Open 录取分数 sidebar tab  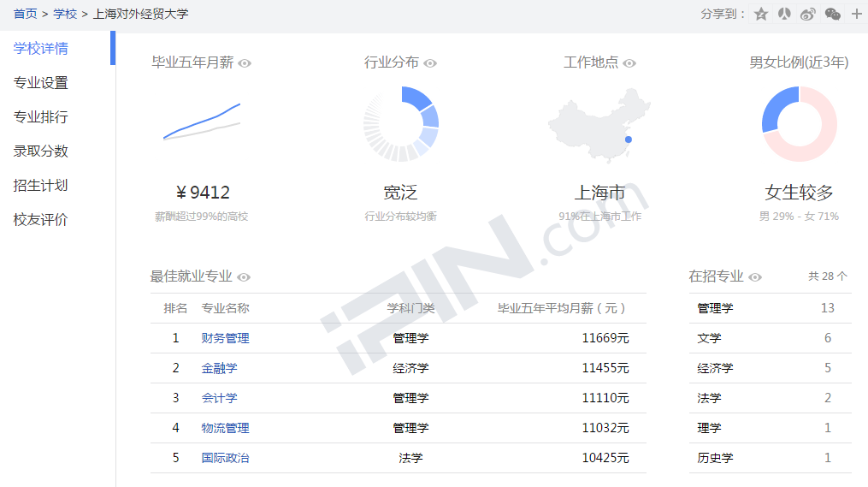(x=41, y=151)
